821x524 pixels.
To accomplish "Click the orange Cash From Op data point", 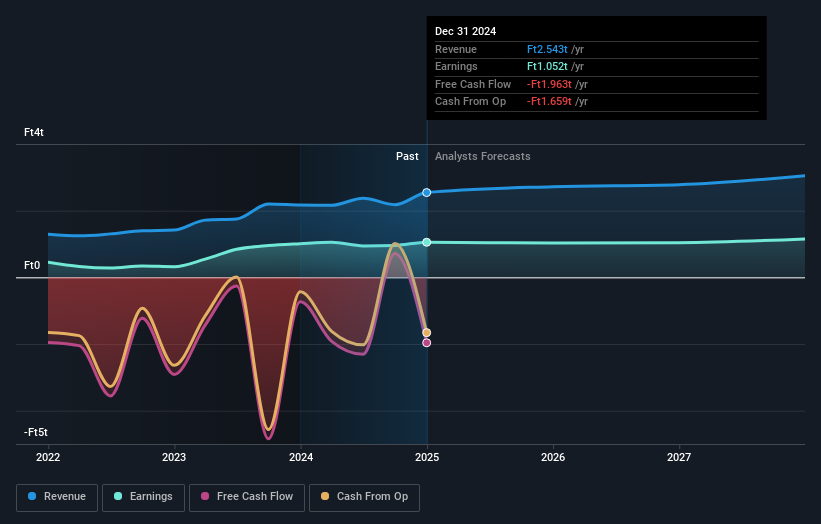I will [x=427, y=333].
